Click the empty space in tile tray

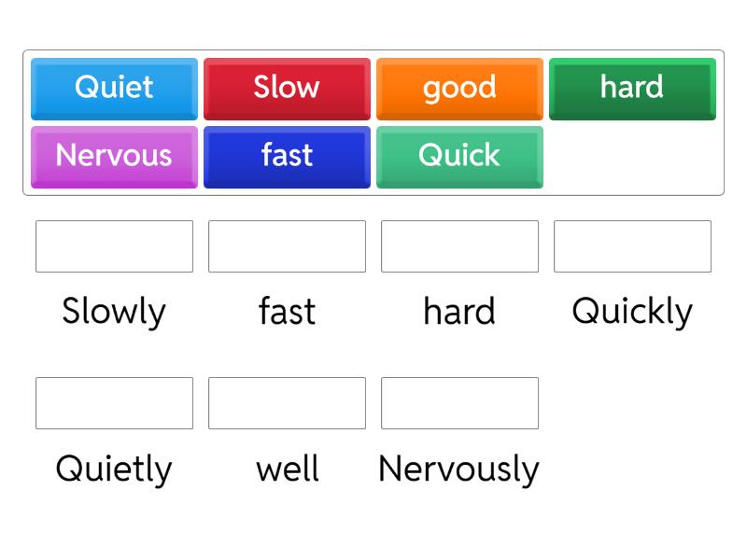(x=632, y=157)
